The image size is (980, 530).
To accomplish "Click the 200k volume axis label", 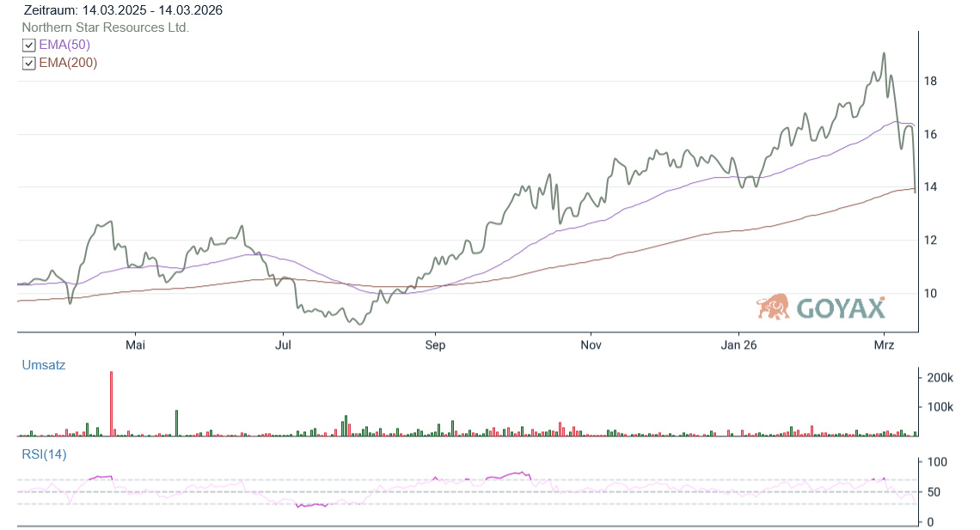I will 939,378.
